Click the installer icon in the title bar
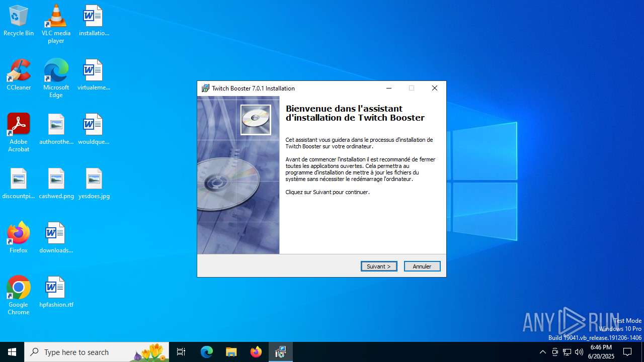The width and height of the screenshot is (644, 362). point(205,88)
